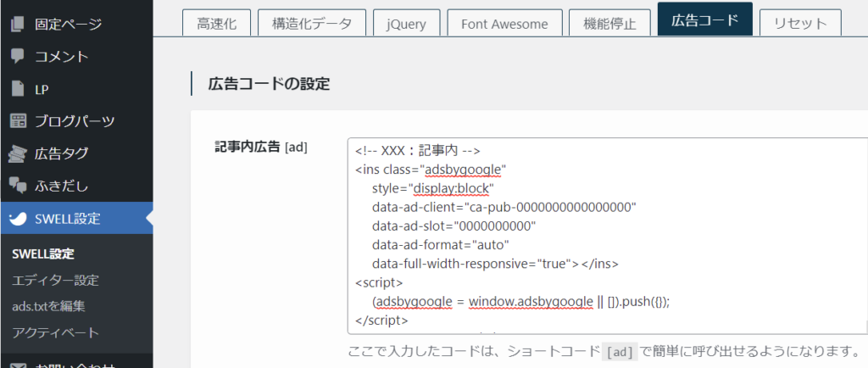Screen dimensions: 868x368
Task: Click the SWELL設定 wave logo icon
Action: [18, 219]
